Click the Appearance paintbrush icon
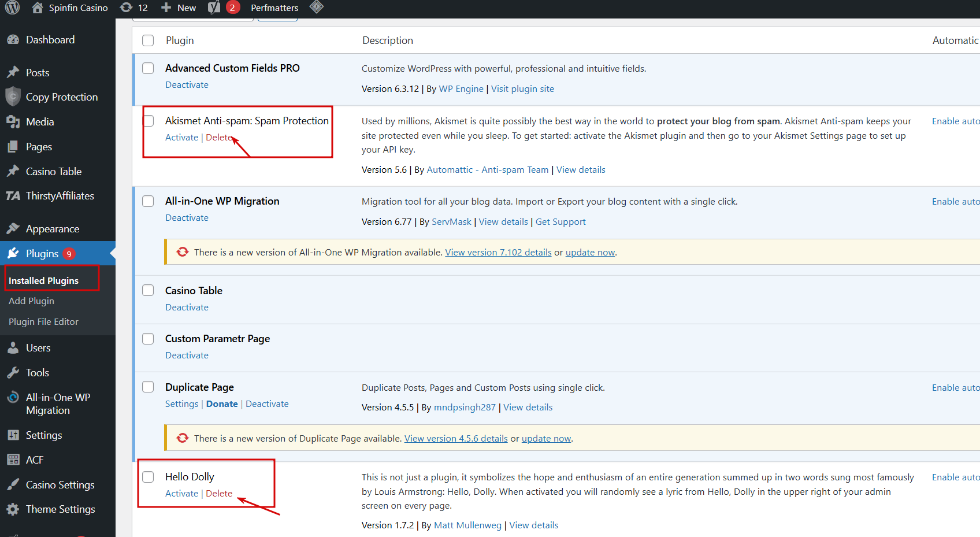Viewport: 980px width, 537px height. (13, 228)
